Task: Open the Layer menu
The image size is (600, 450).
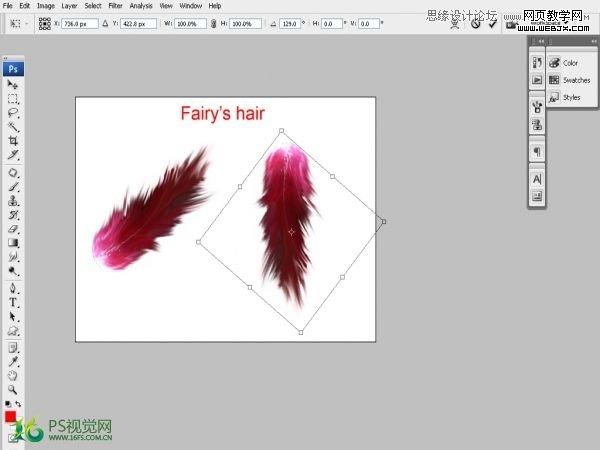Action: click(70, 6)
